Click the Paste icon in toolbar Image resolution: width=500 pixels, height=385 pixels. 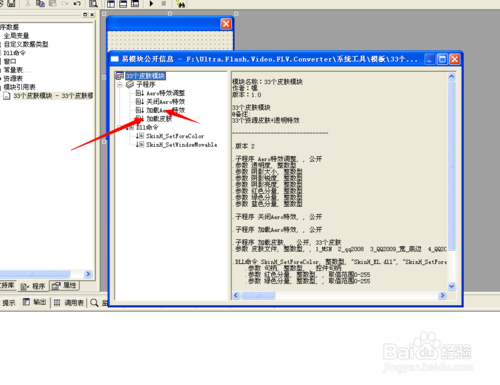click(x=52, y=3)
